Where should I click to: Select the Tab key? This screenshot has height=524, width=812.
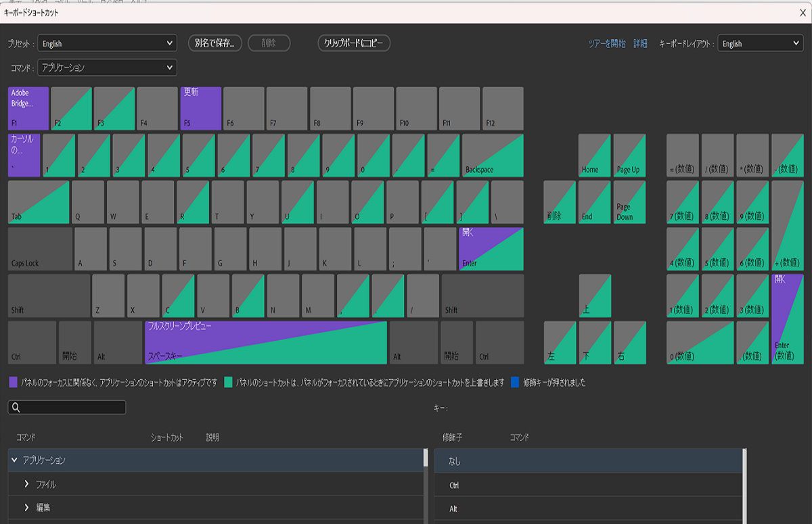pyautogui.click(x=39, y=202)
